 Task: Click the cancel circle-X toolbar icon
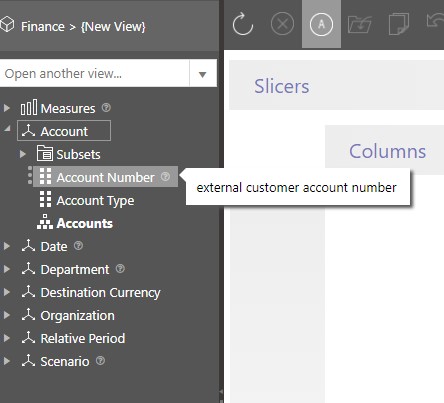tap(282, 24)
